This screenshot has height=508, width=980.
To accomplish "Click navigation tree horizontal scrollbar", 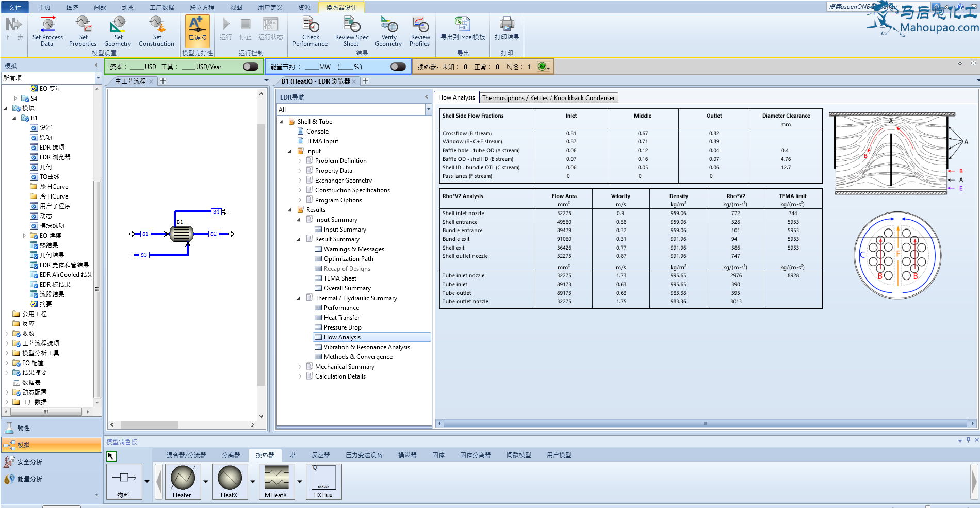I will [45, 412].
